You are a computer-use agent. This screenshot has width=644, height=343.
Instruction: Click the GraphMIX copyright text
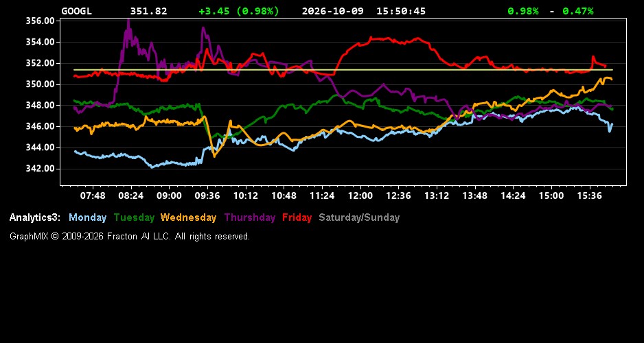(130, 236)
